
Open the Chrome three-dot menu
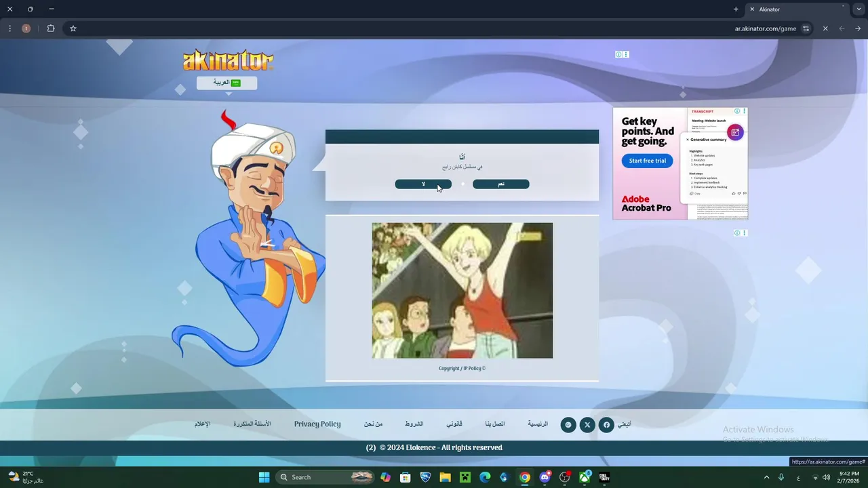pyautogui.click(x=9, y=28)
